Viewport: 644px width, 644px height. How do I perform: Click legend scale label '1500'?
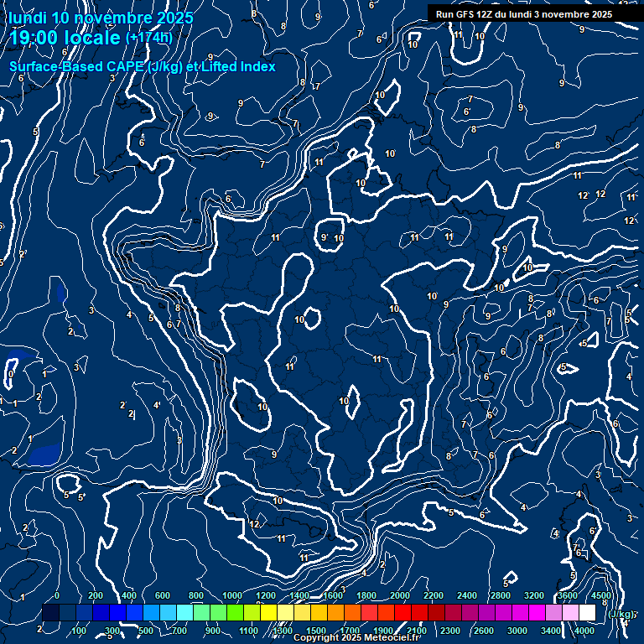click(316, 631)
